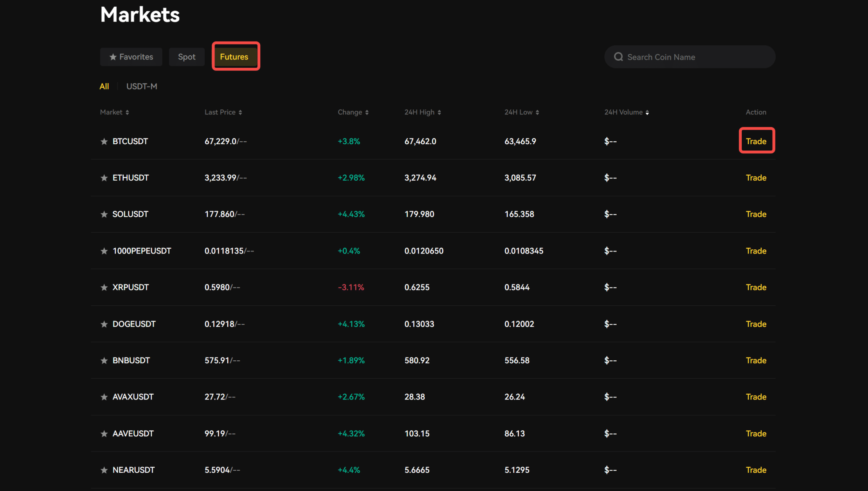The width and height of the screenshot is (868, 491).
Task: Star ETHUSDT as a favorite
Action: coord(104,178)
